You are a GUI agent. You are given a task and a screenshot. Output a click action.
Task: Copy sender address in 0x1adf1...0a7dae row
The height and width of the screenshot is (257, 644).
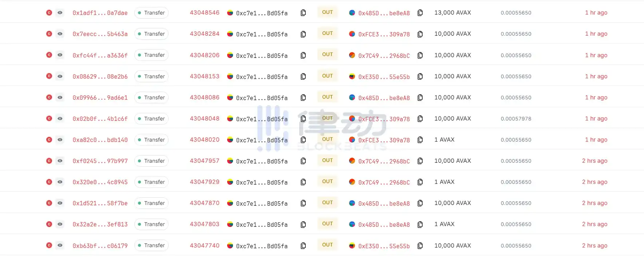click(x=303, y=13)
